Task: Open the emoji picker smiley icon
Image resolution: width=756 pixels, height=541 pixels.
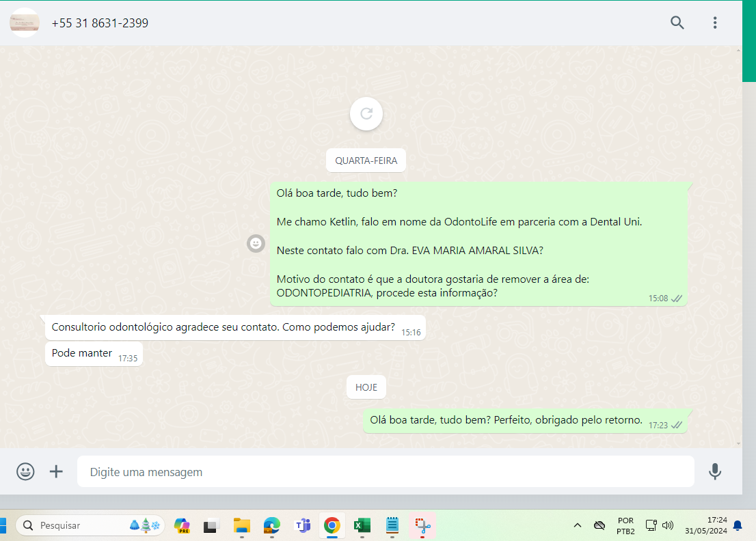Action: tap(25, 471)
